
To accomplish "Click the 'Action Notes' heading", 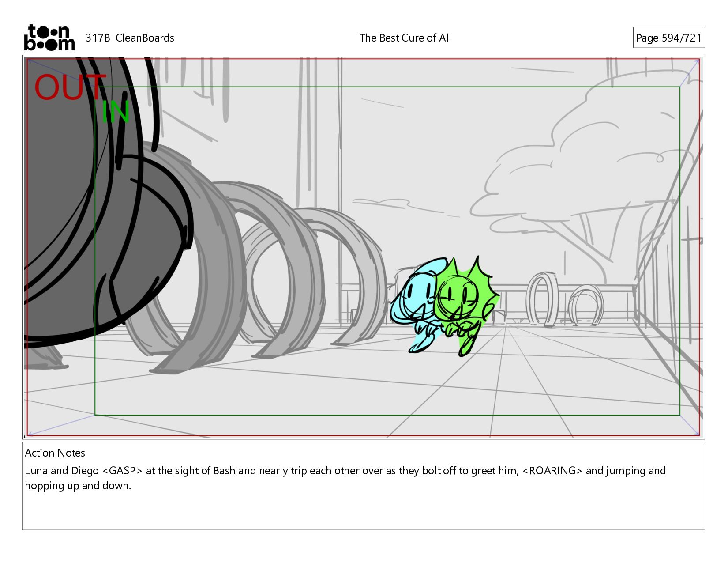I will click(55, 453).
